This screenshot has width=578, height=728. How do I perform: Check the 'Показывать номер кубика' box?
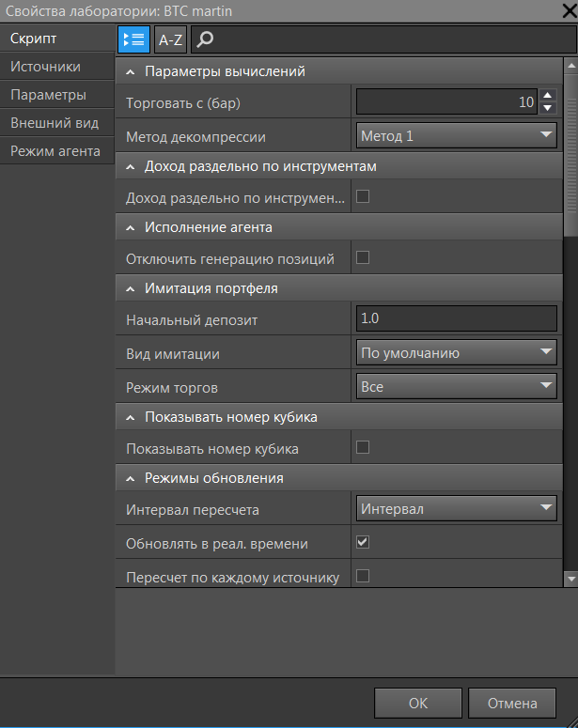pos(363,447)
